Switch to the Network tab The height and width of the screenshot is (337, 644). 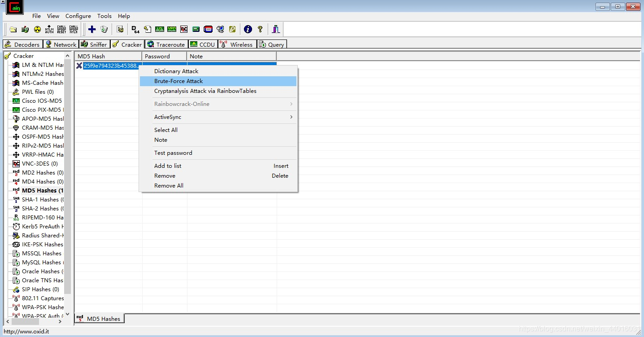point(61,44)
